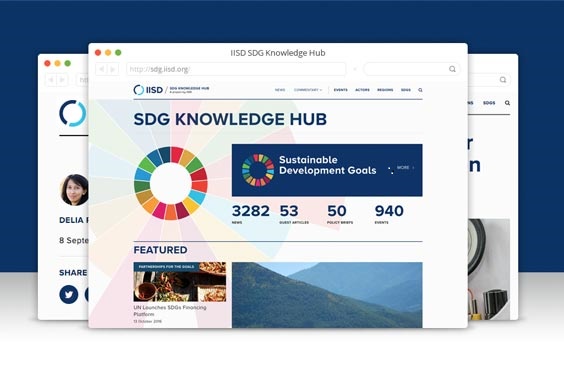Click the SDG KNOWLEDGE HUB page heading
Viewport: 564px width, 380px height.
pos(230,119)
